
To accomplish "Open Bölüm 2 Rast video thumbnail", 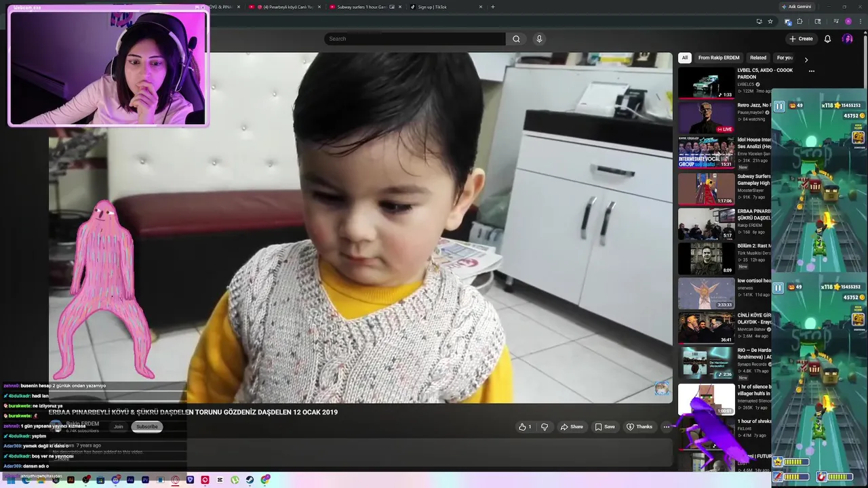I will pos(707,258).
